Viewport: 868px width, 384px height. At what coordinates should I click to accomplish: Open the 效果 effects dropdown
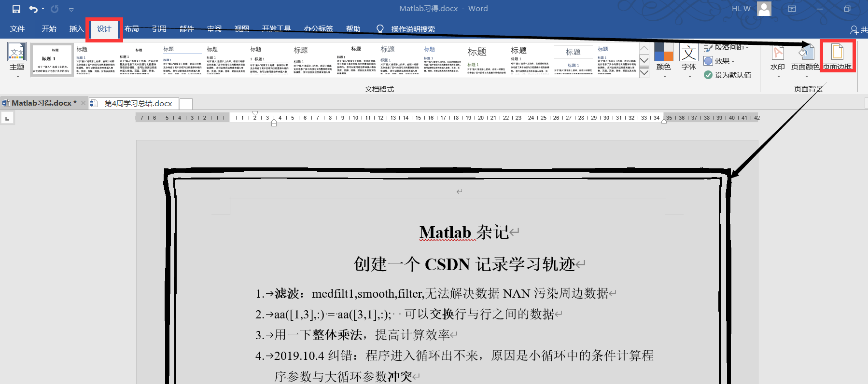coord(719,61)
